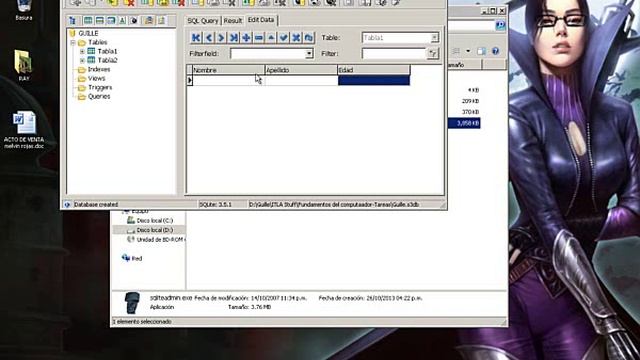Open the Triggers folder in tree
Image resolution: width=640 pixels, height=360 pixels.
coord(100,87)
